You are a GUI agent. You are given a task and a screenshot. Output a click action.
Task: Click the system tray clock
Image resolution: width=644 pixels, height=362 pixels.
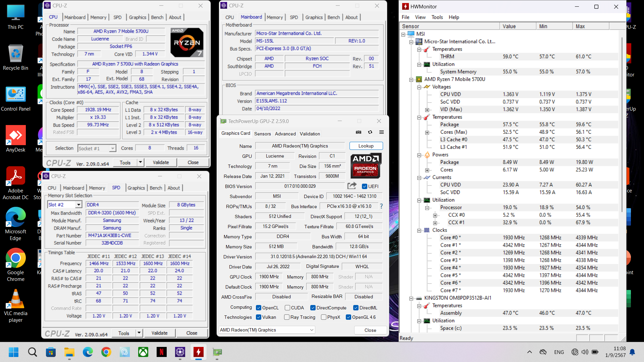(x=615, y=352)
